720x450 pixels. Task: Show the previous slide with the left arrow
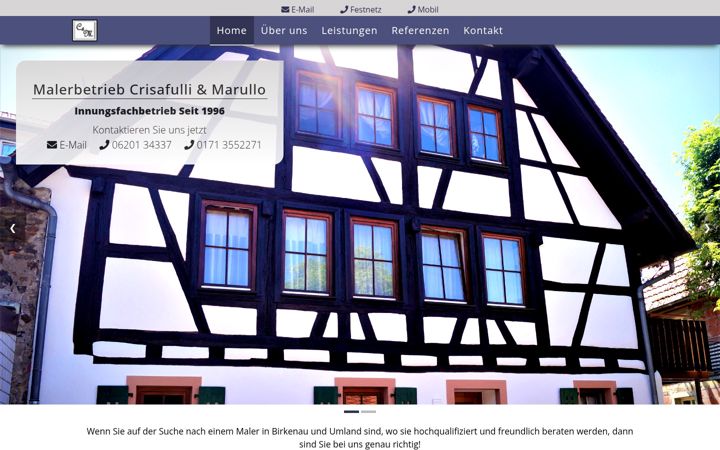coord(12,228)
